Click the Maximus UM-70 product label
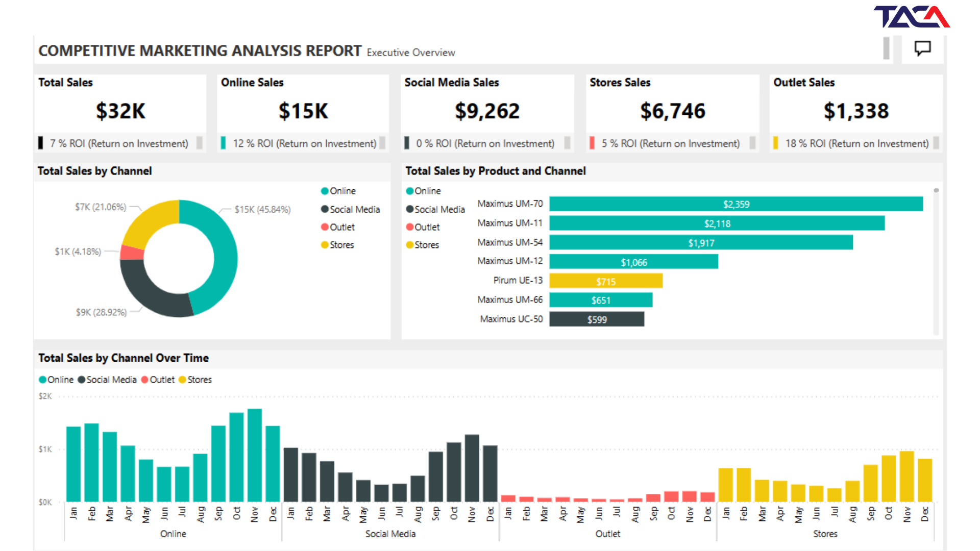The height and width of the screenshot is (551, 980). 510,204
